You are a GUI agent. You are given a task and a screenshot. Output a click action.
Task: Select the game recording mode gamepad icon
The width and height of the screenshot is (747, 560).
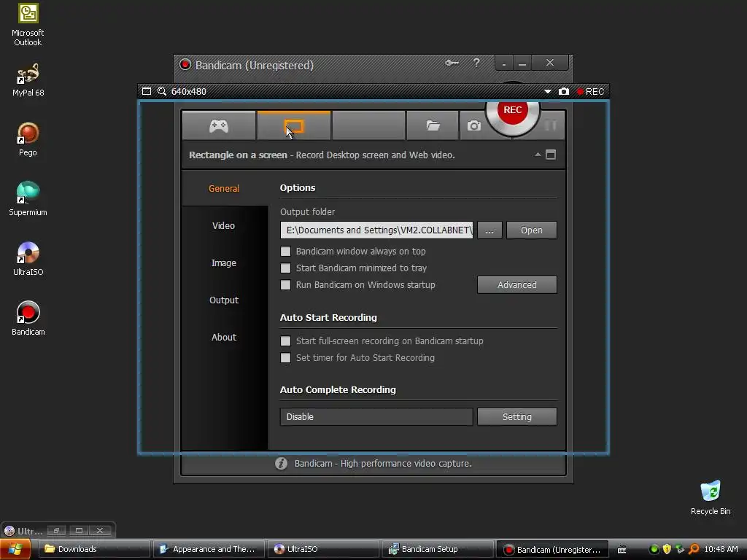(x=219, y=125)
